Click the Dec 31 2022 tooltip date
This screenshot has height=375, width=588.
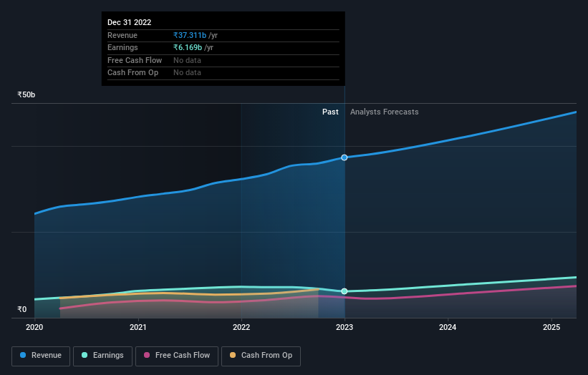point(130,22)
